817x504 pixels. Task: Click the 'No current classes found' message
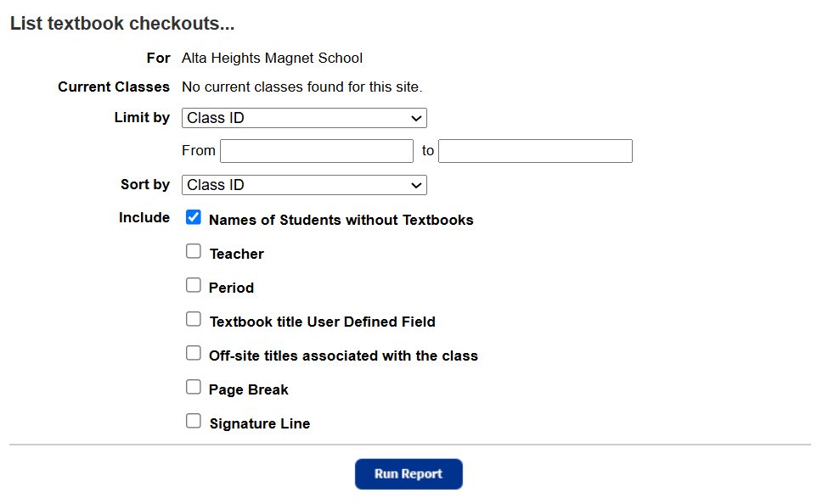point(301,87)
